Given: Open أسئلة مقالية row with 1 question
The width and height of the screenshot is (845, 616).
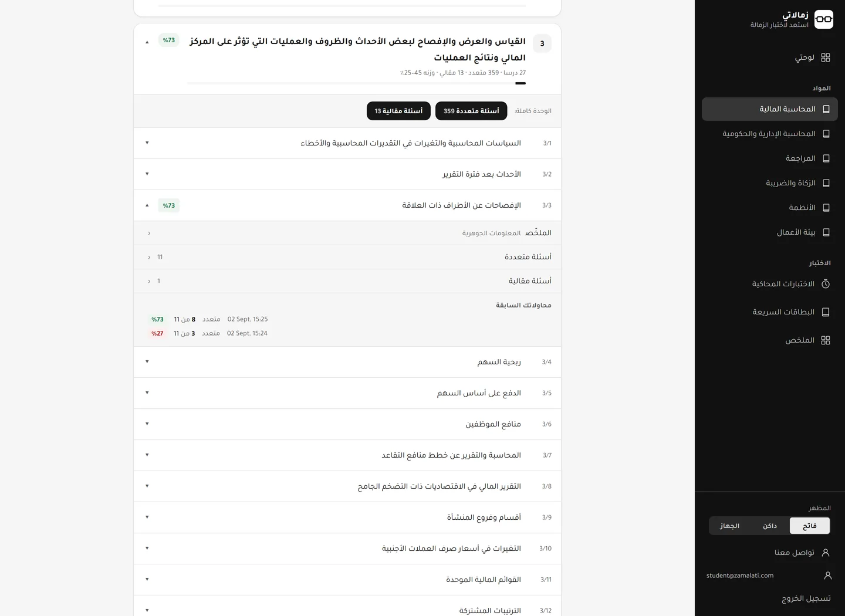Looking at the screenshot, I should (x=347, y=281).
